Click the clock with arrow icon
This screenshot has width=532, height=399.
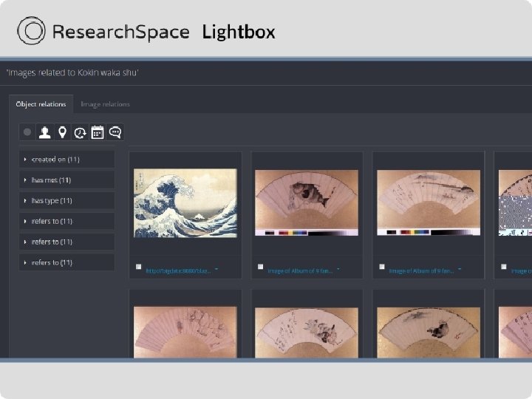pyautogui.click(x=80, y=132)
